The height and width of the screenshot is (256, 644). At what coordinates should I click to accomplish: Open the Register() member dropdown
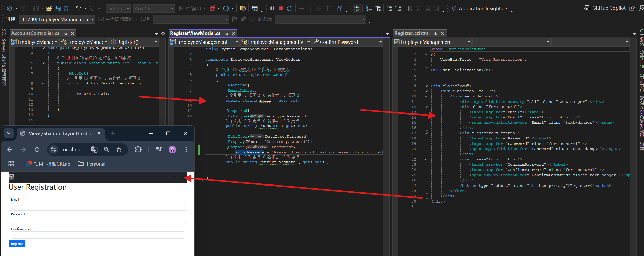point(134,42)
